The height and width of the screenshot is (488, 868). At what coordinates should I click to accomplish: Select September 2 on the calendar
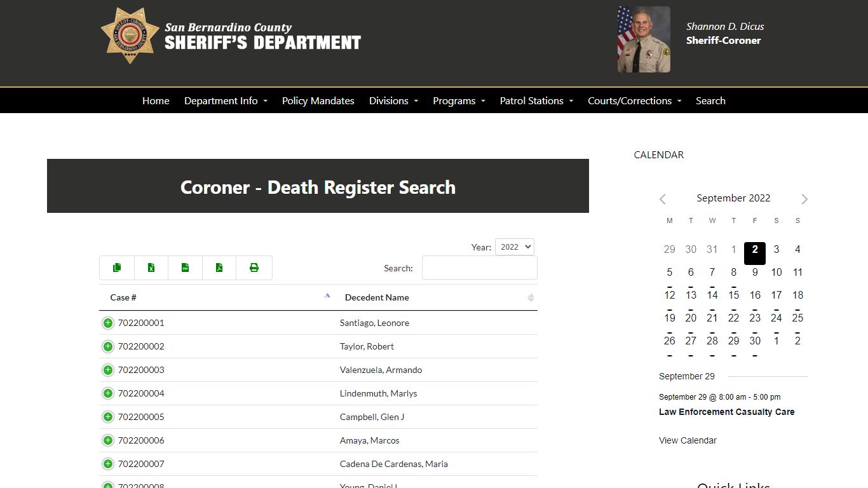click(x=755, y=253)
